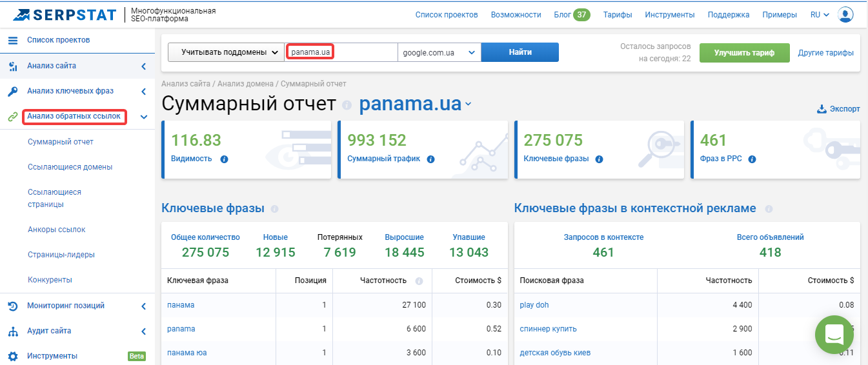Click info icon in Частотность column header
The image size is (868, 365).
[x=419, y=281]
